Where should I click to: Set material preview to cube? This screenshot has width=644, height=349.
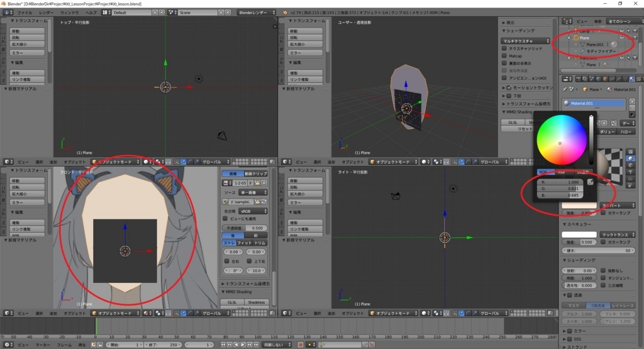[x=631, y=165]
